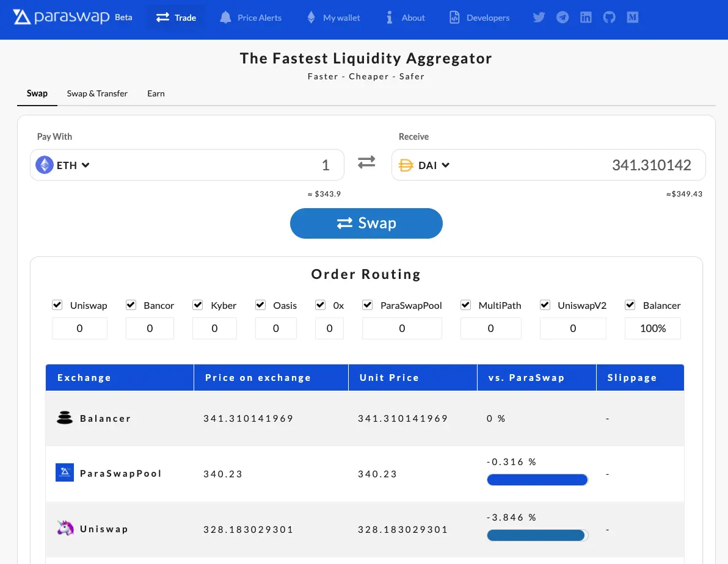Viewport: 728px width, 564px height.
Task: Click the Bancor routing percentage field
Action: point(150,328)
